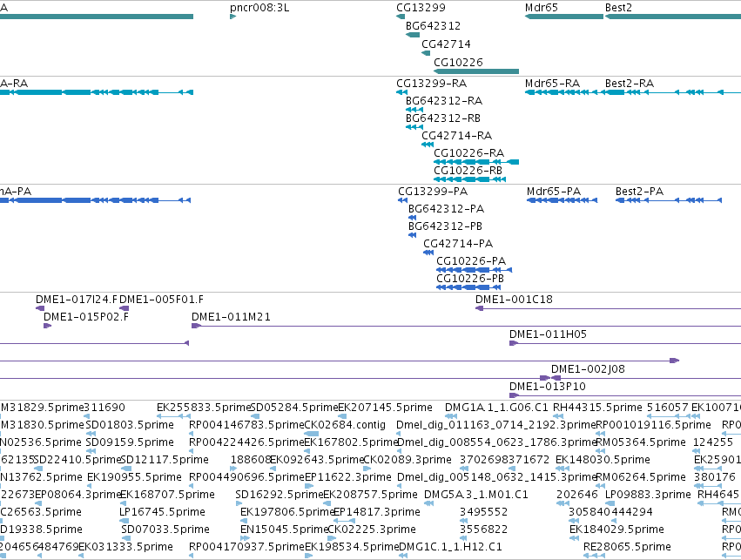
Task: Select the CG13299-PA protein label
Action: click(433, 192)
